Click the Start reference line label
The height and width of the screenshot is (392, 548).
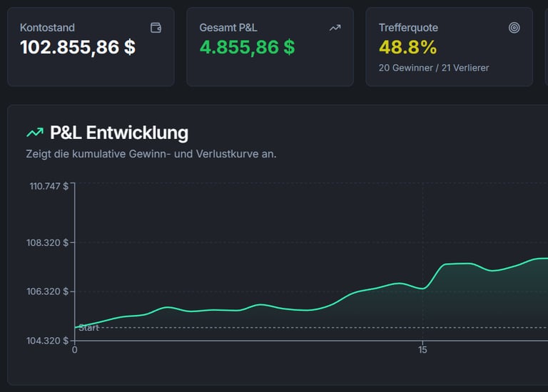(x=88, y=327)
